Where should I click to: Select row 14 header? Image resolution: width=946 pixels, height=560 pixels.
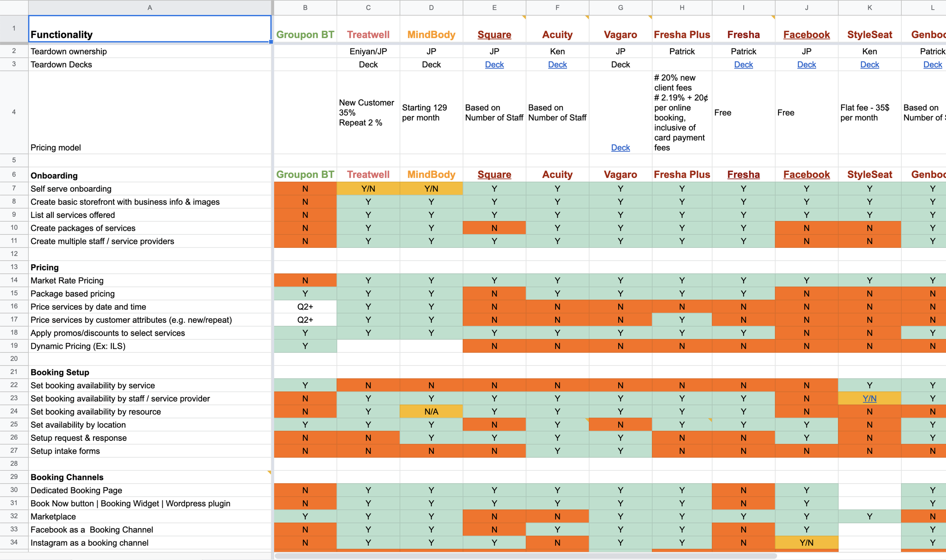[14, 280]
